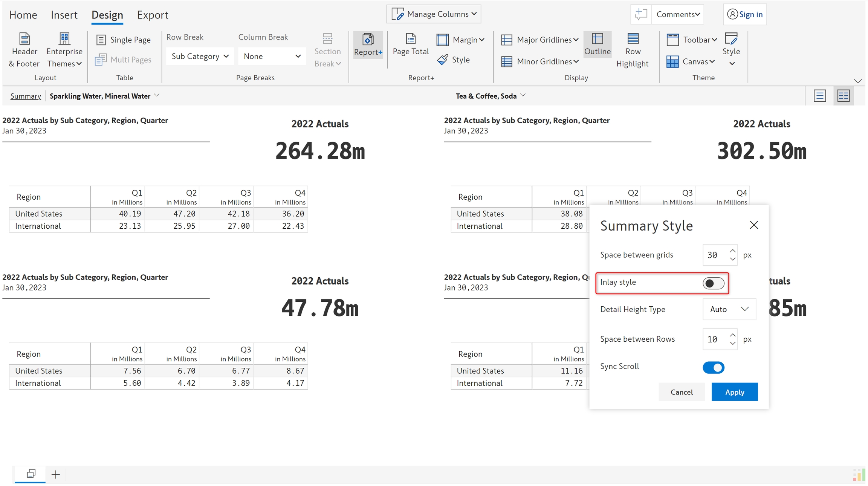Select the Single Page table layout

124,40
